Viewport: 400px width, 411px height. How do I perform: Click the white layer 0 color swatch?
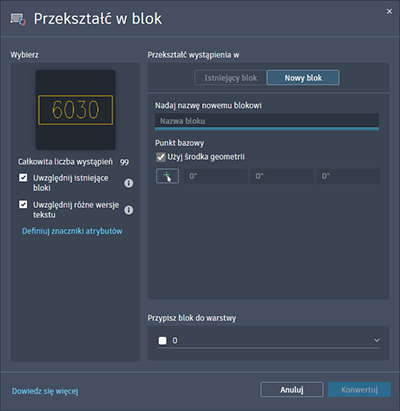coord(162,340)
